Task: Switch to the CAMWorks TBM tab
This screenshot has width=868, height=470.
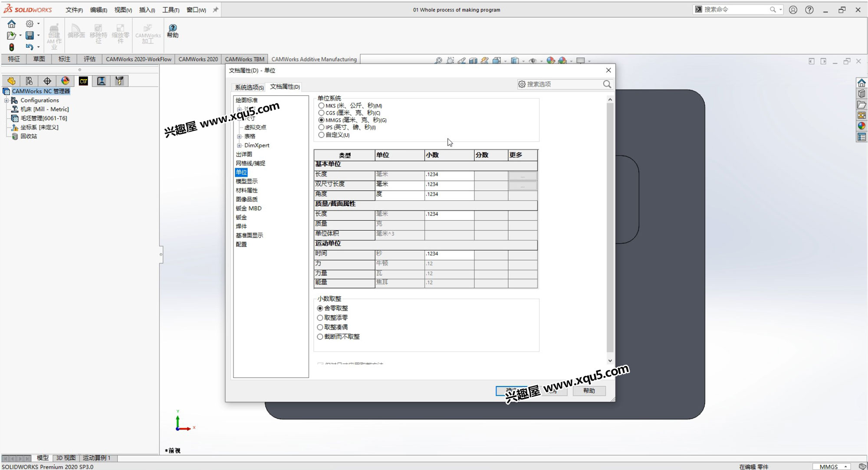Action: point(244,59)
